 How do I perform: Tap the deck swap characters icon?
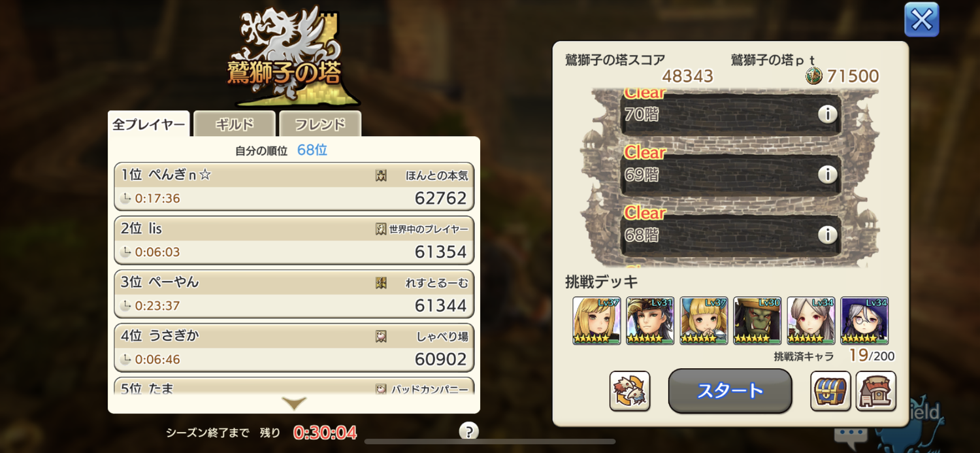[x=630, y=391]
